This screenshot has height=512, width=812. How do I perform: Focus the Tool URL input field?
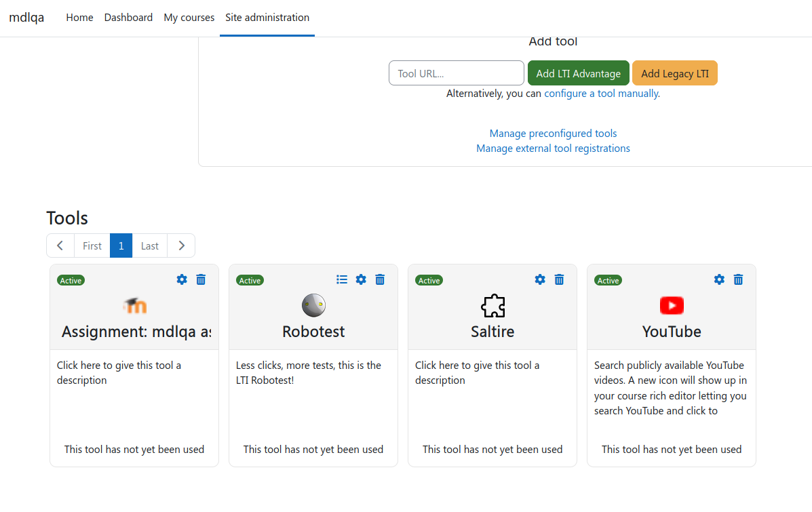pyautogui.click(x=457, y=73)
